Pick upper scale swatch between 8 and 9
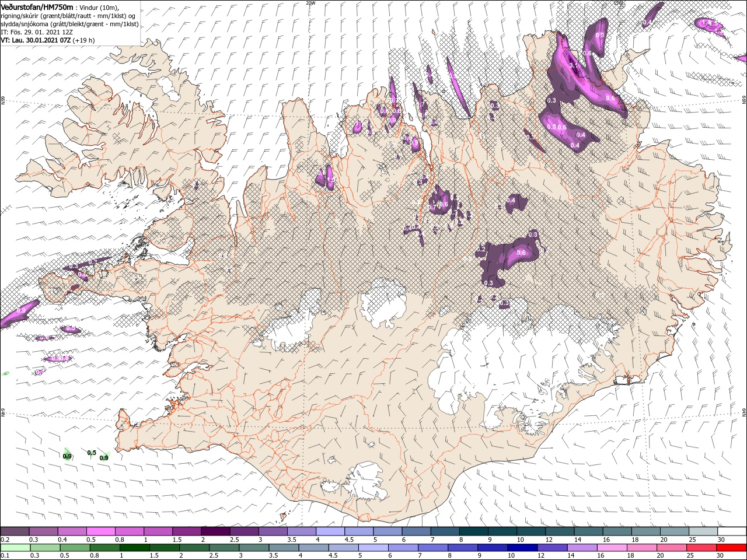The width and height of the screenshot is (747, 560). pyautogui.click(x=474, y=531)
